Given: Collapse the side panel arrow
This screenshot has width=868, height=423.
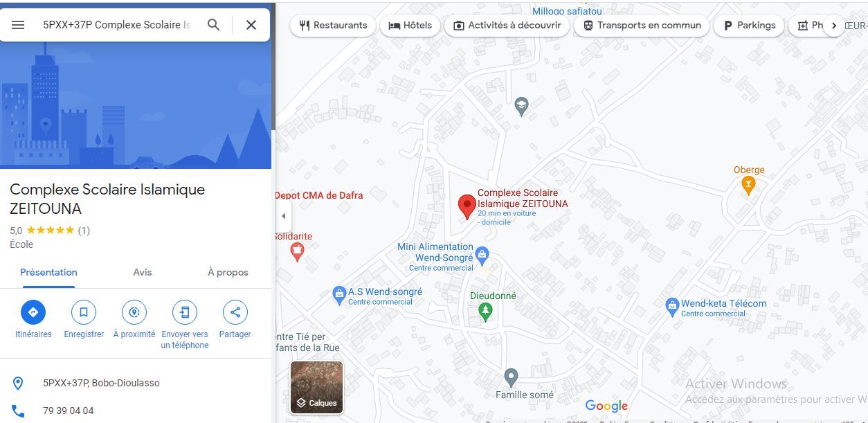Looking at the screenshot, I should click(283, 216).
